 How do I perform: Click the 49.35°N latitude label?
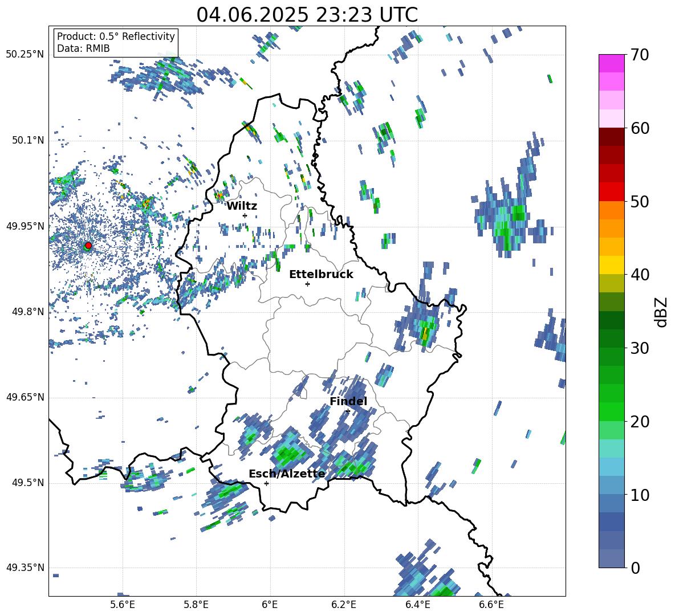[25, 568]
